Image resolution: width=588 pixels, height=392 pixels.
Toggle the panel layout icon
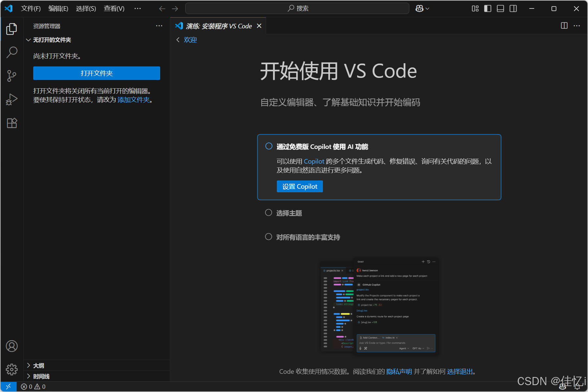[x=500, y=8]
